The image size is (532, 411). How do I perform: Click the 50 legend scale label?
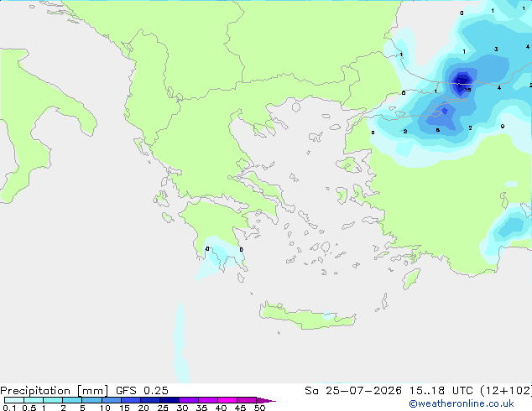pyautogui.click(x=259, y=408)
